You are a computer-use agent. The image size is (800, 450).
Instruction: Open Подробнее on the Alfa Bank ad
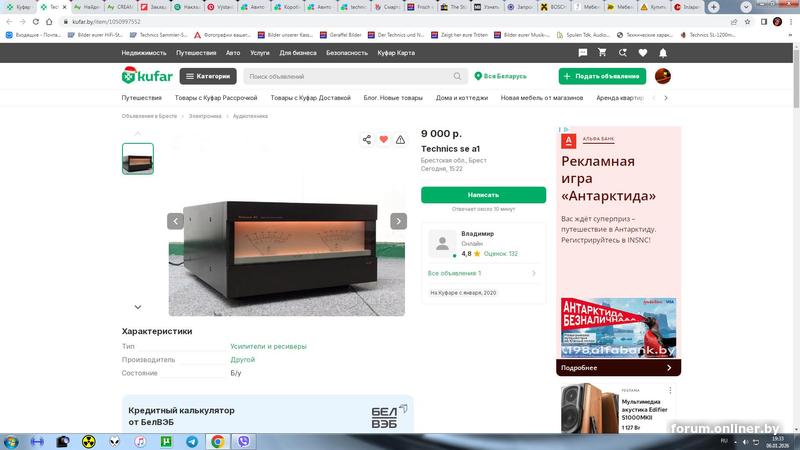(x=618, y=367)
